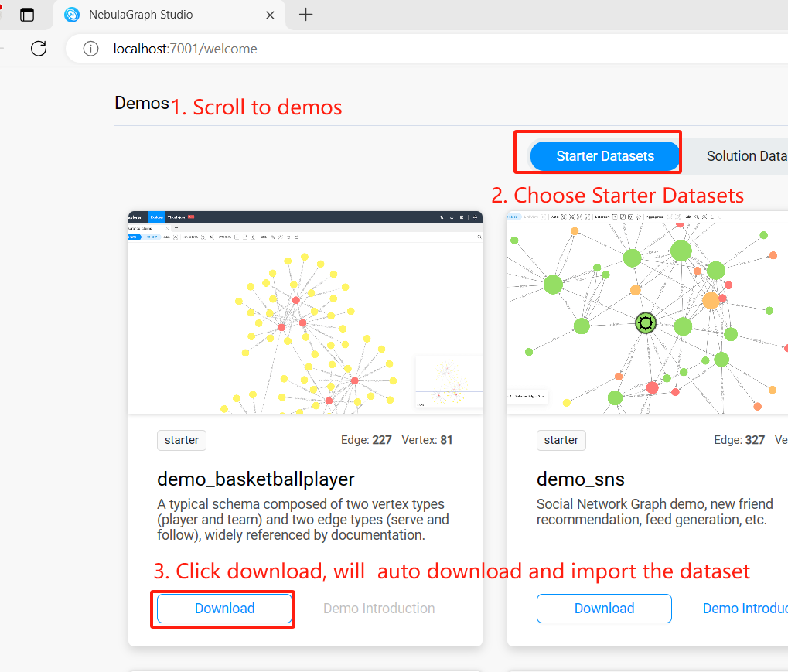This screenshot has height=672, width=788.
Task: Download the demo_sns dataset
Action: [x=604, y=609]
